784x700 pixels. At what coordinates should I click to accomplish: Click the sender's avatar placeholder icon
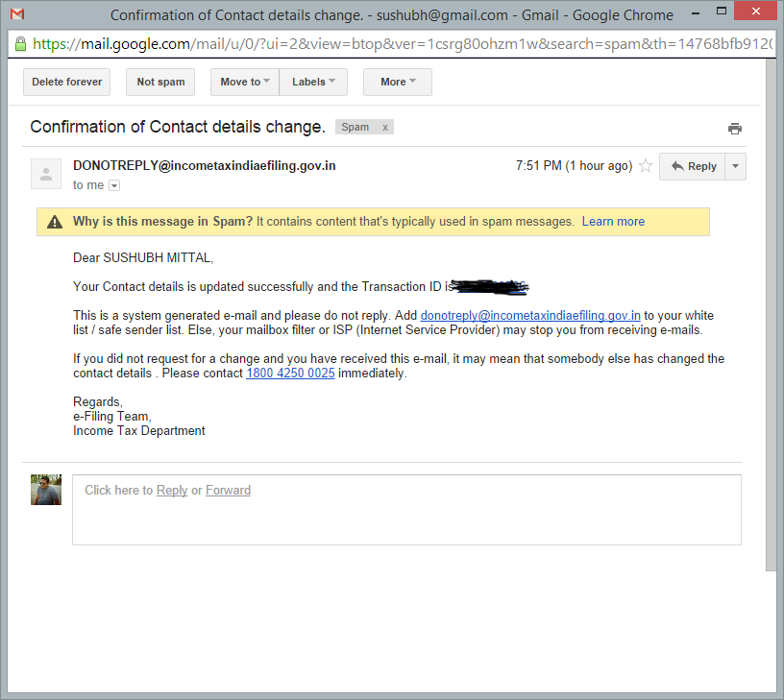tap(46, 173)
